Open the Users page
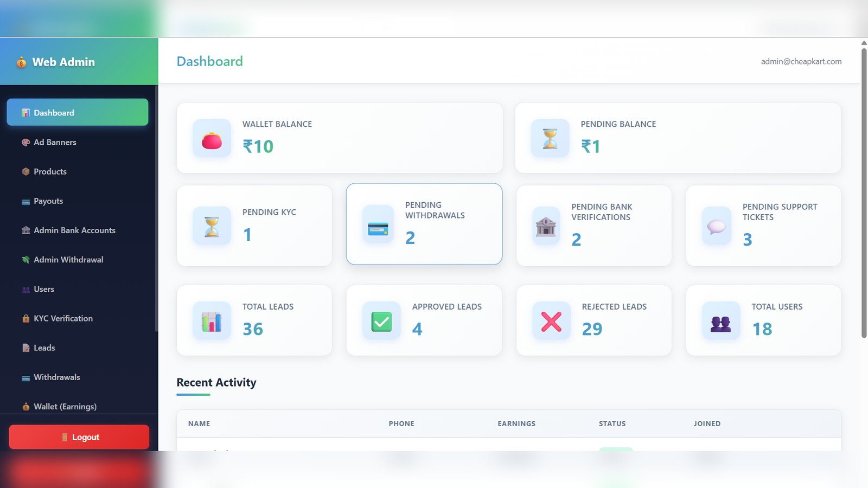The image size is (868, 488). 78,289
